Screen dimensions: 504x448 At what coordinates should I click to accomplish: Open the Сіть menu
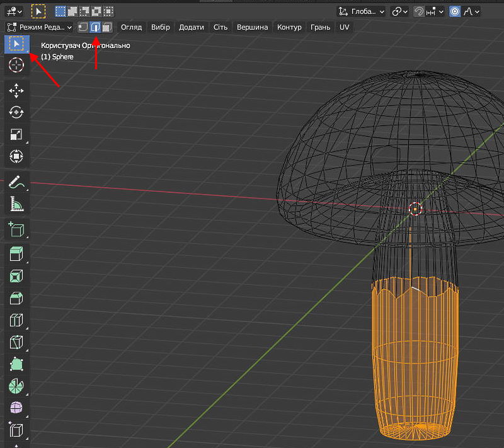click(220, 27)
